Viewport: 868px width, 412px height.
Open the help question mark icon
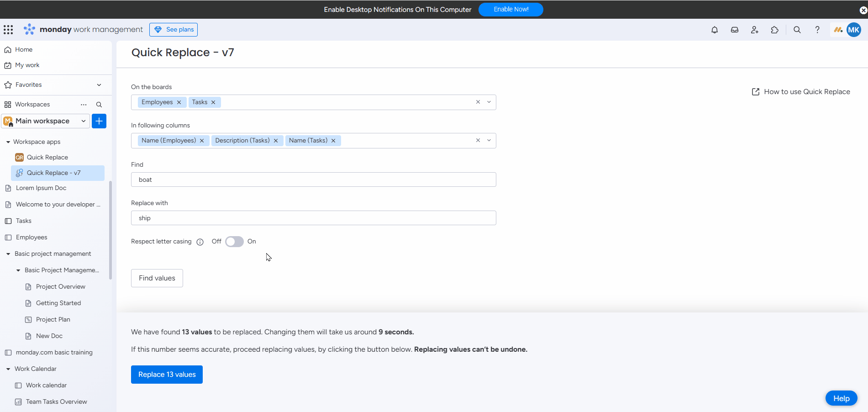817,30
